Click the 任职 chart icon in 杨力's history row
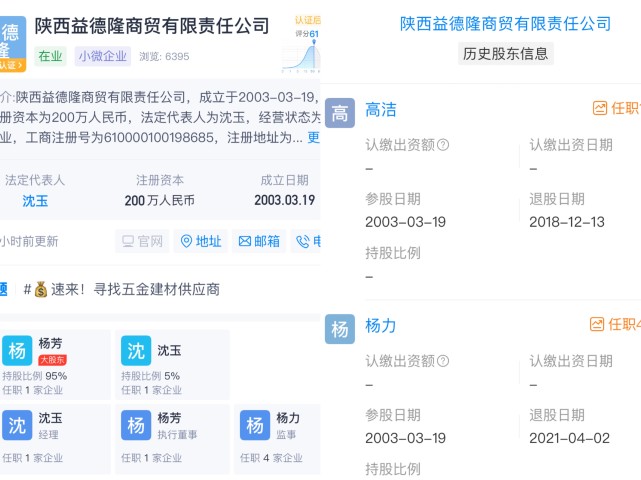This screenshot has height=480, width=641. pos(598,324)
